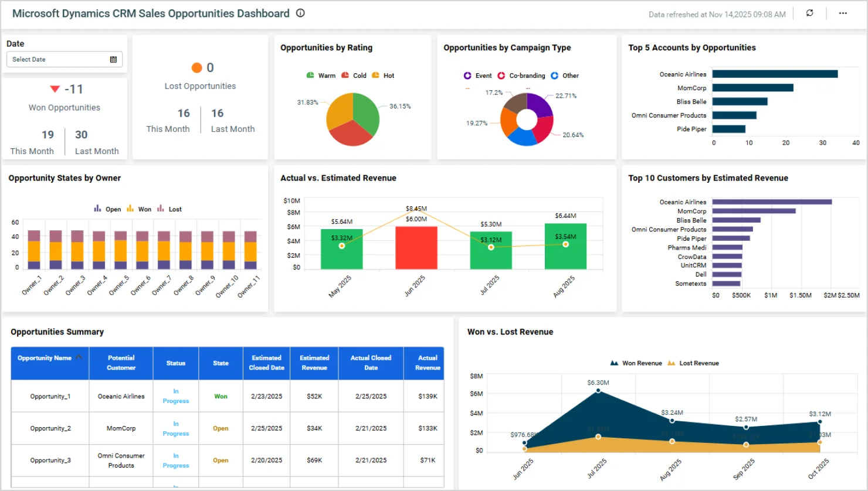
Task: Toggle the Open legend in Owner chart
Action: 107,209
